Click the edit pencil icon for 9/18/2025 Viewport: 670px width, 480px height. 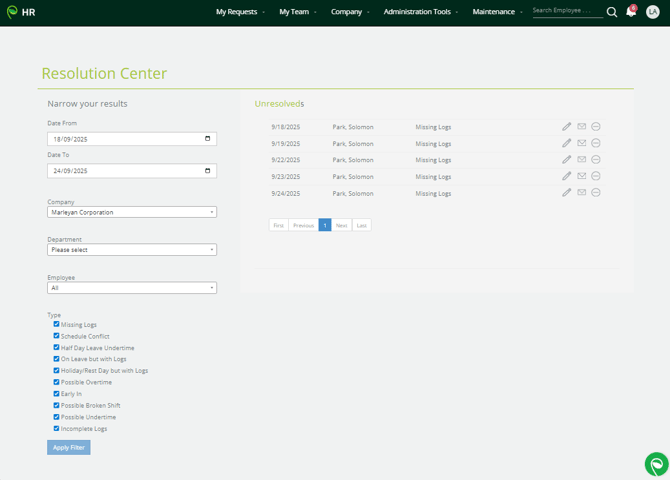coord(566,127)
